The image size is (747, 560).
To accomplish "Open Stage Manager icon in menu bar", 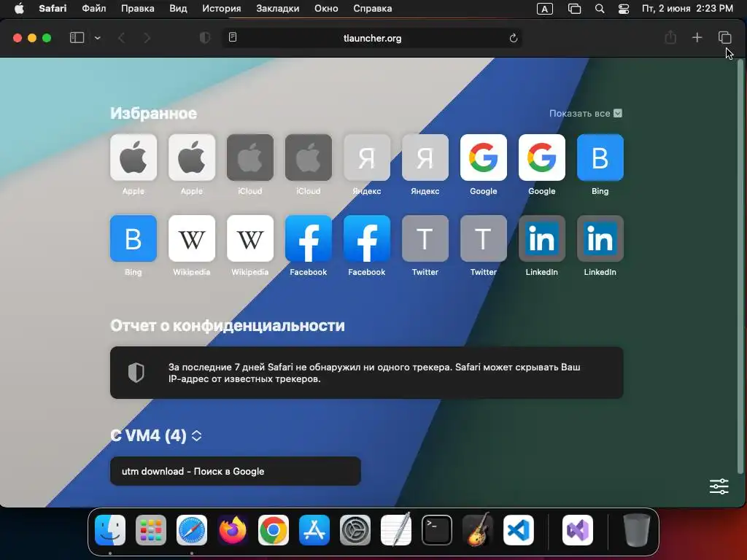I will pyautogui.click(x=575, y=9).
